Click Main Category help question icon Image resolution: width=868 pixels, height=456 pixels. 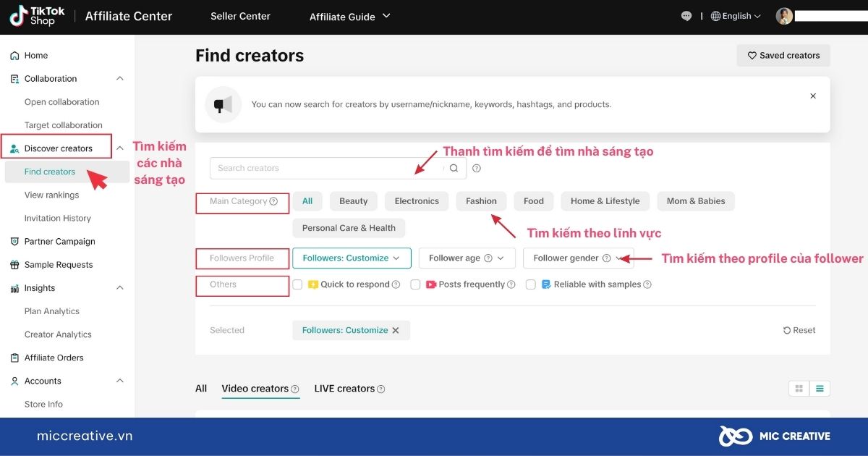coord(273,202)
